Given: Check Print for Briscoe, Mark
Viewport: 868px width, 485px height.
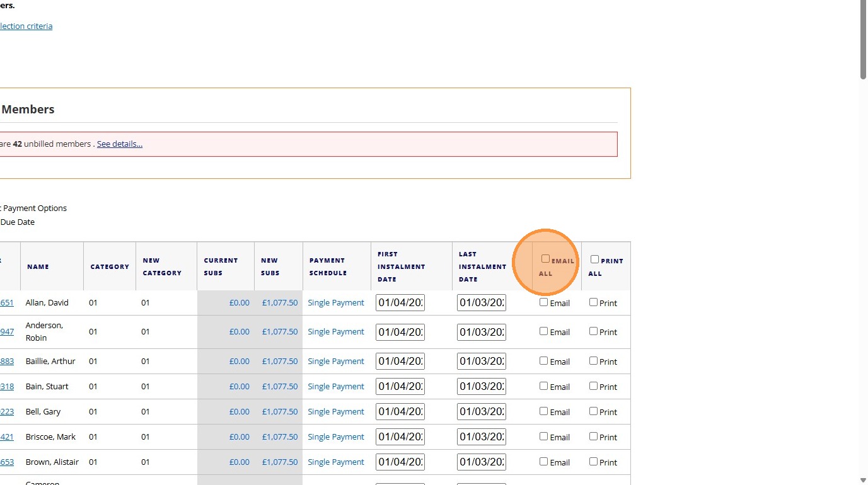Looking at the screenshot, I should click(x=593, y=437).
